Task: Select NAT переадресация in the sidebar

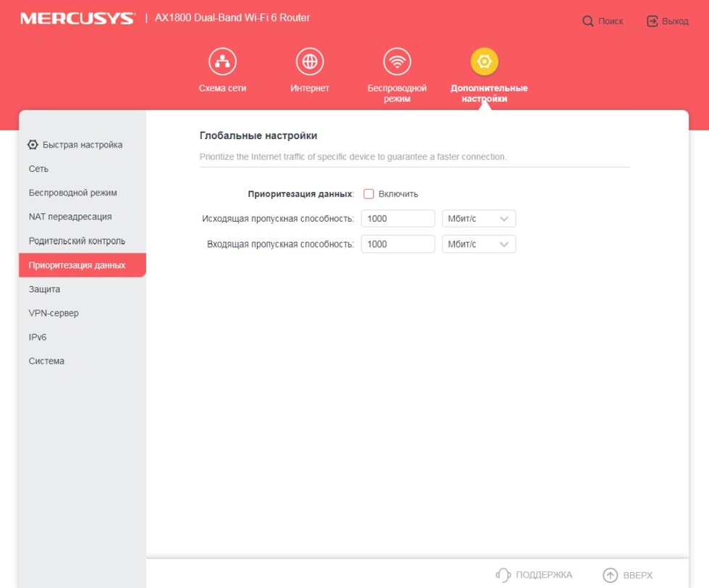Action: pos(70,217)
